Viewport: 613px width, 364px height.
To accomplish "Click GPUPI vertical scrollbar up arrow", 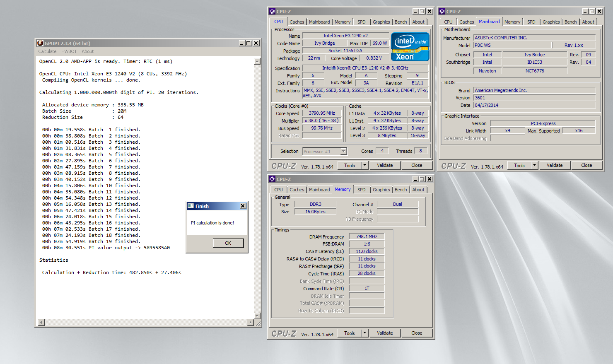I will point(257,61).
